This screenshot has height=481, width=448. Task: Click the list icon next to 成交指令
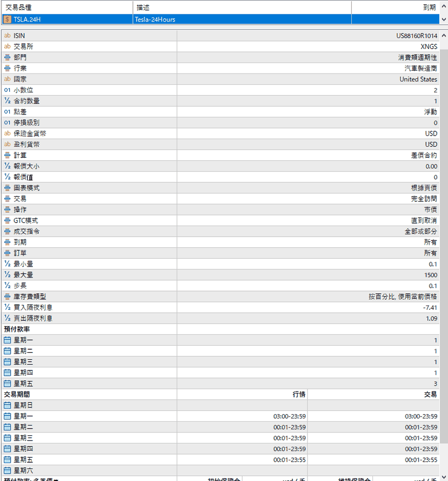pos(7,231)
